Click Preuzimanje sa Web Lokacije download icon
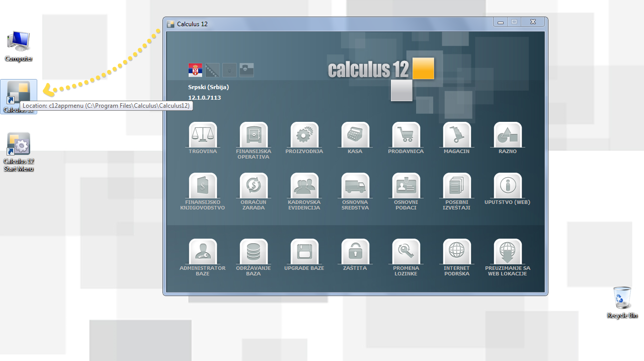Screen dimensions: 644x361 (x=508, y=252)
